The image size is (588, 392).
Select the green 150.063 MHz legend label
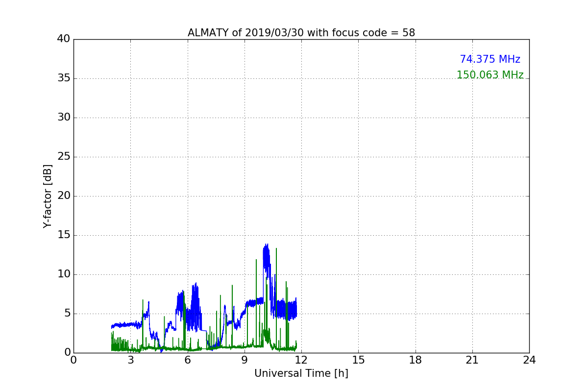pos(490,75)
